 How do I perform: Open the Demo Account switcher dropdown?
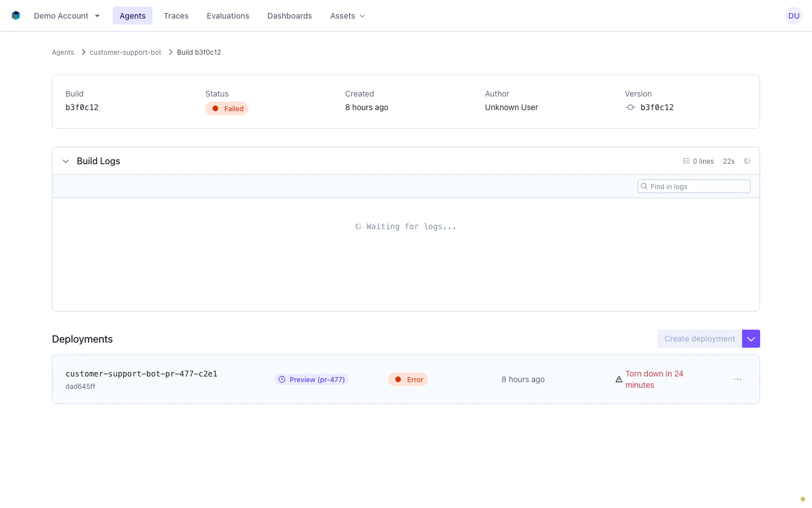pos(67,16)
